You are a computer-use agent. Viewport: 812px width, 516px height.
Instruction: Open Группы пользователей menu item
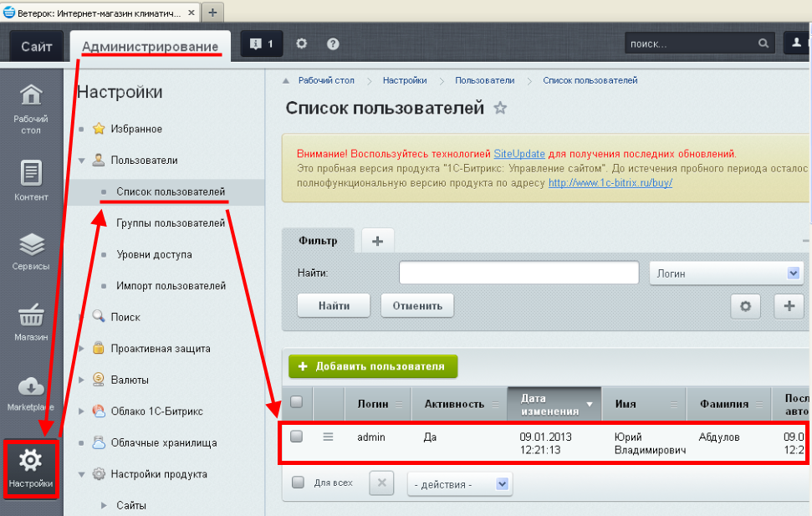171,223
